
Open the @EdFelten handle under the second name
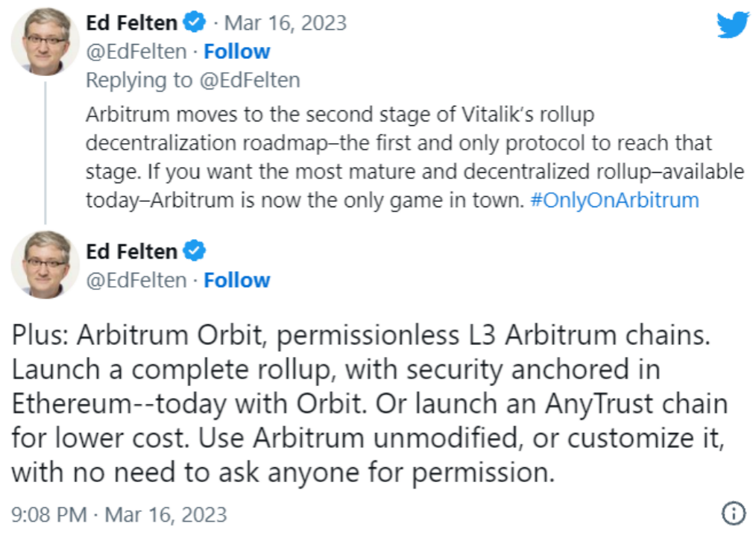[x=136, y=280]
